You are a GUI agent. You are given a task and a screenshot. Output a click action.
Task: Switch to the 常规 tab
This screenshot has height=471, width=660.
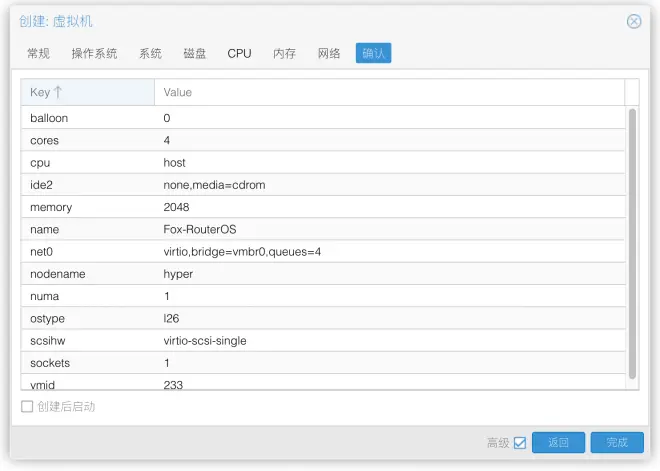38,53
